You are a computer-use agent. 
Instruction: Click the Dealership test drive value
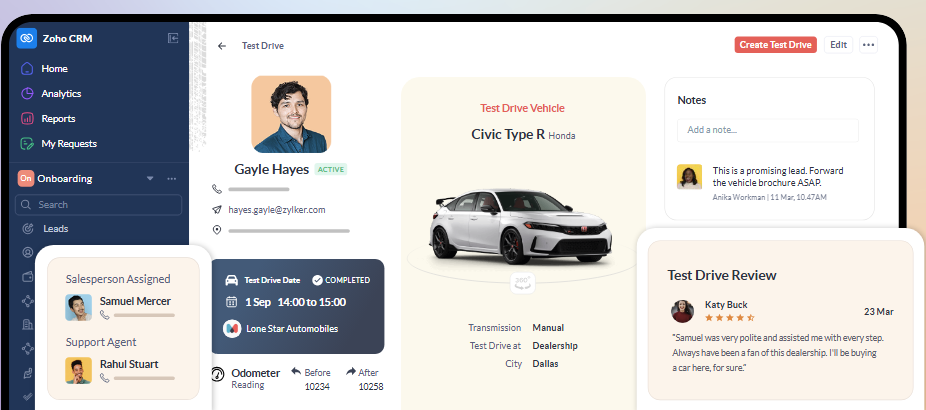[555, 346]
